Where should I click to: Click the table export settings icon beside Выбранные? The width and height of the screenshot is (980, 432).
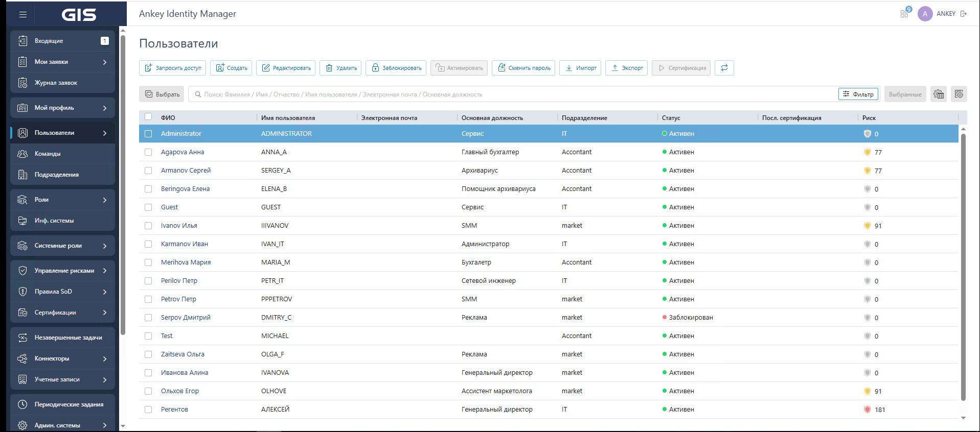point(939,94)
